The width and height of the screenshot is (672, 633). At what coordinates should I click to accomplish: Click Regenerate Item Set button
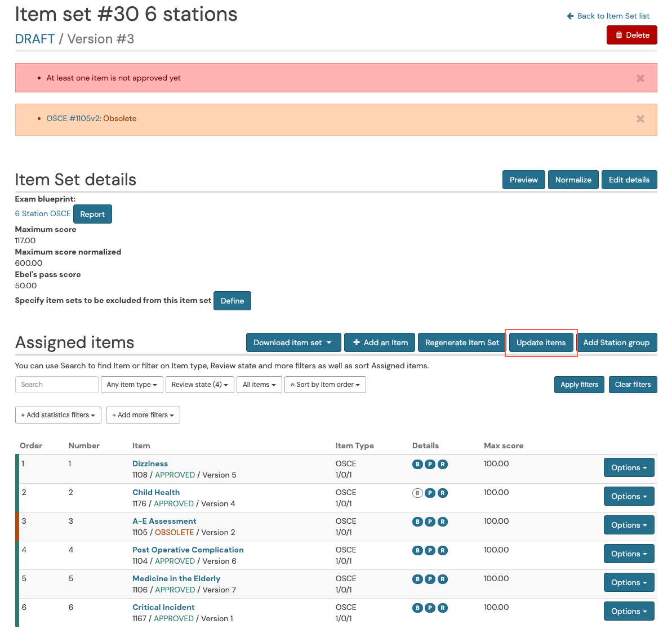[x=462, y=342]
